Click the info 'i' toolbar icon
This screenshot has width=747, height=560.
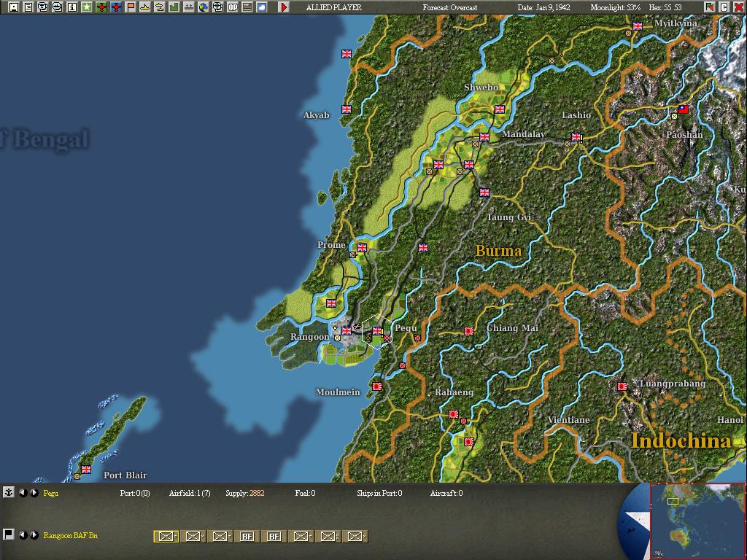(72, 7)
